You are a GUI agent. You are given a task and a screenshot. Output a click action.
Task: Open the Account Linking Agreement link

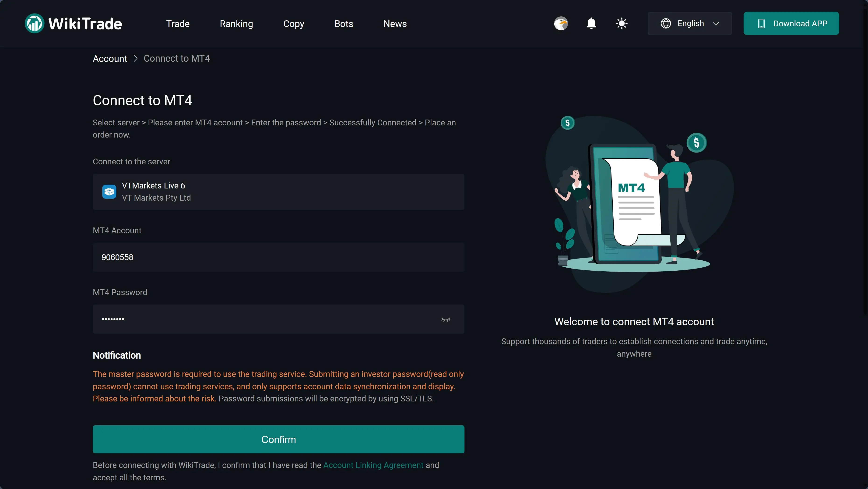click(373, 465)
